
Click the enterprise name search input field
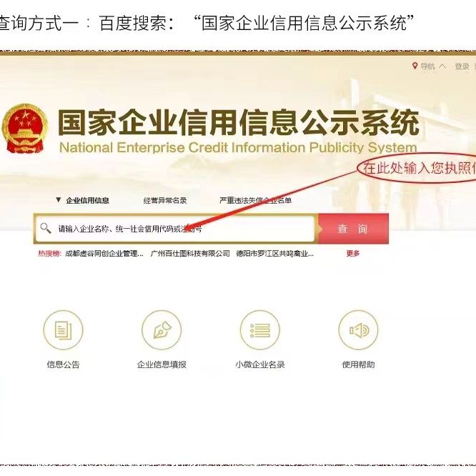(x=174, y=229)
